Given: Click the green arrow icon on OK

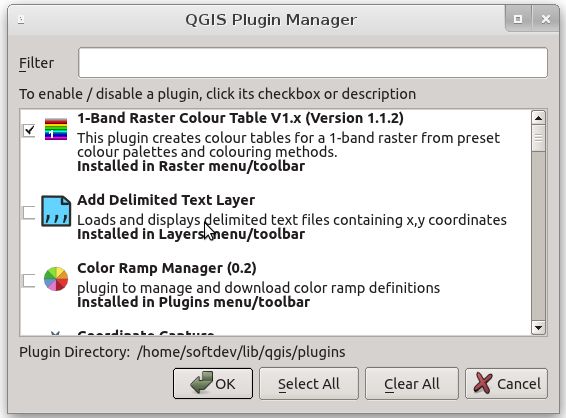Looking at the screenshot, I should pyautogui.click(x=201, y=383).
